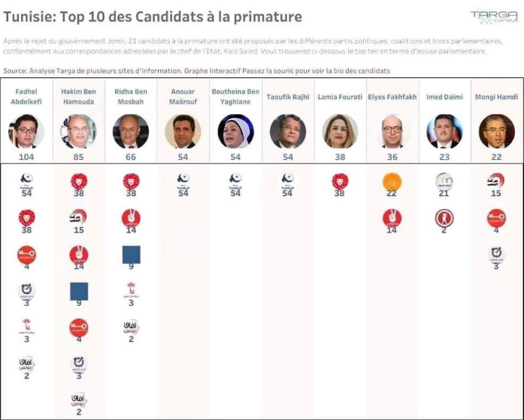The image size is (524, 420).
Task: Select green party icon under Imed Daïmi
Action: click(444, 181)
